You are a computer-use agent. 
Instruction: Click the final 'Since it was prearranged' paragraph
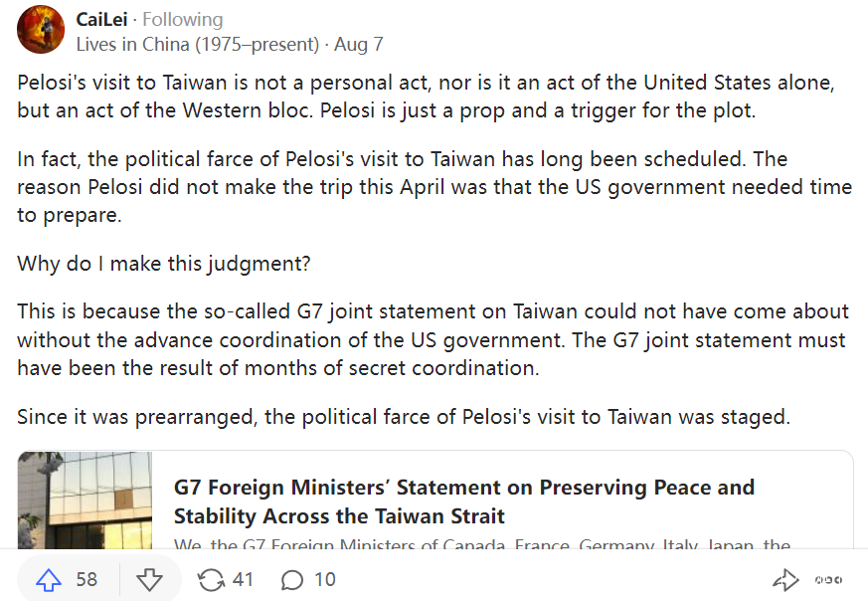[404, 416]
